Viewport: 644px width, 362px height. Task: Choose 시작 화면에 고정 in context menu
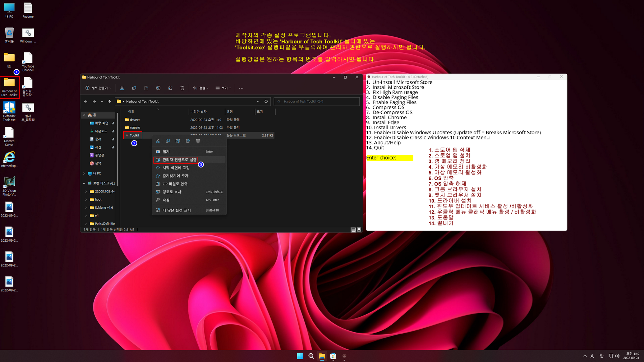click(189, 168)
